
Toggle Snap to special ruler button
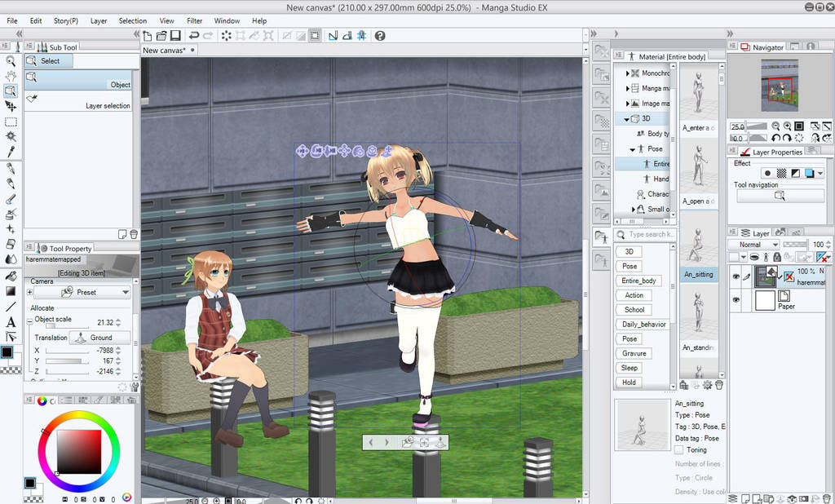347,36
